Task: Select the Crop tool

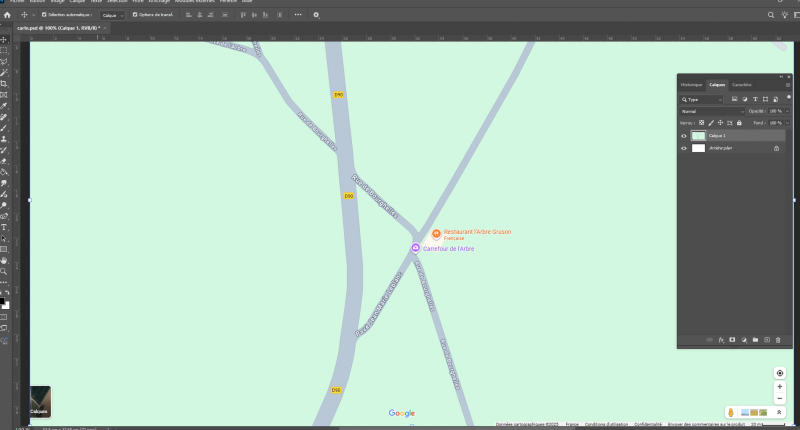Action: 4,83
